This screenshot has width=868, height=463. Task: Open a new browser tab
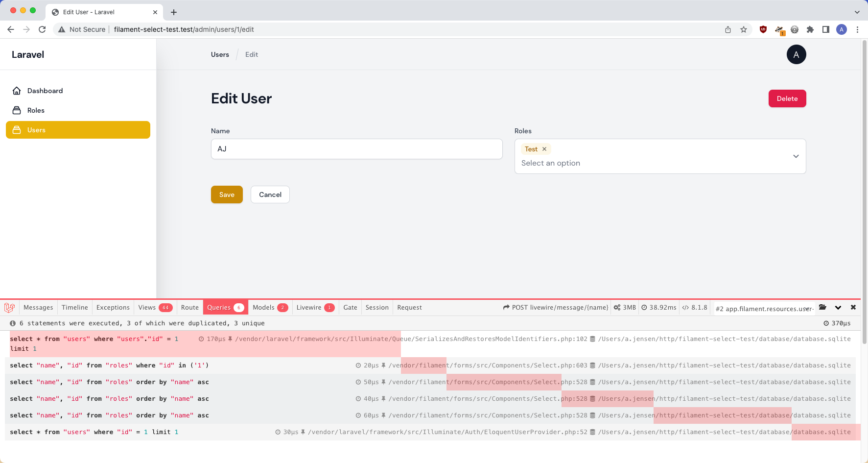pos(174,12)
